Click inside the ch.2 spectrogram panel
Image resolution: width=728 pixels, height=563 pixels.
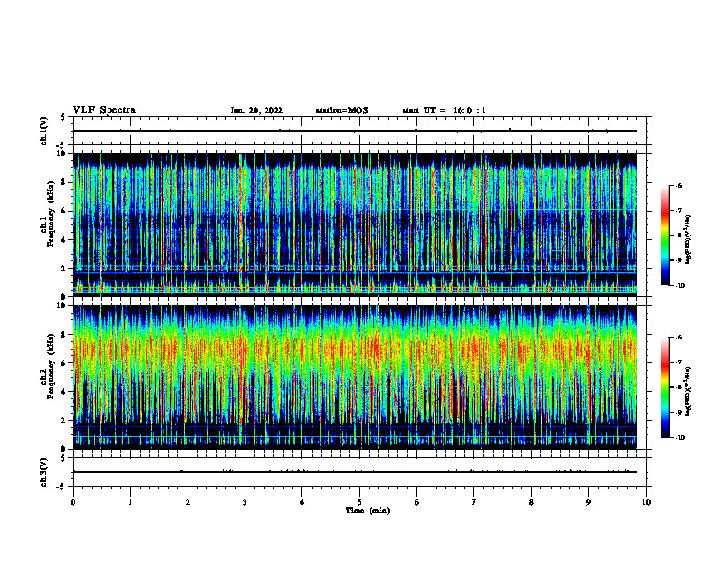pos(355,377)
